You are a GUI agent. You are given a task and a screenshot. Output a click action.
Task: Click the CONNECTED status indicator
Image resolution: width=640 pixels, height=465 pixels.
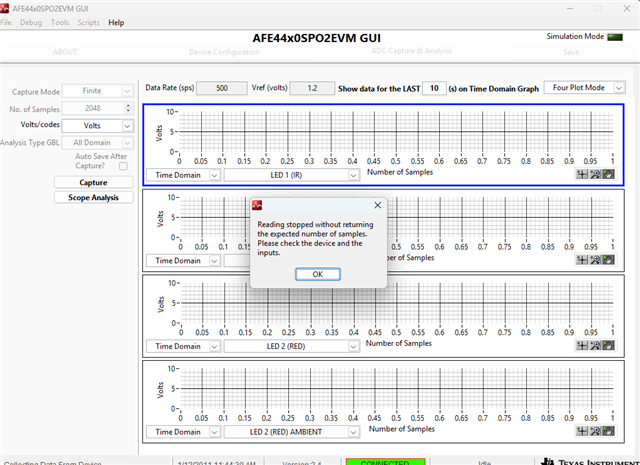coord(385,462)
